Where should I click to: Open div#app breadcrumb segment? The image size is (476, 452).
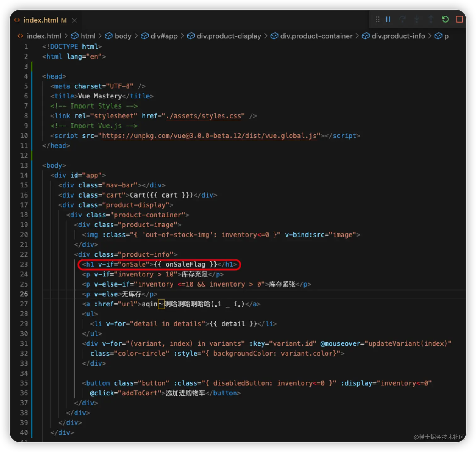click(x=164, y=36)
